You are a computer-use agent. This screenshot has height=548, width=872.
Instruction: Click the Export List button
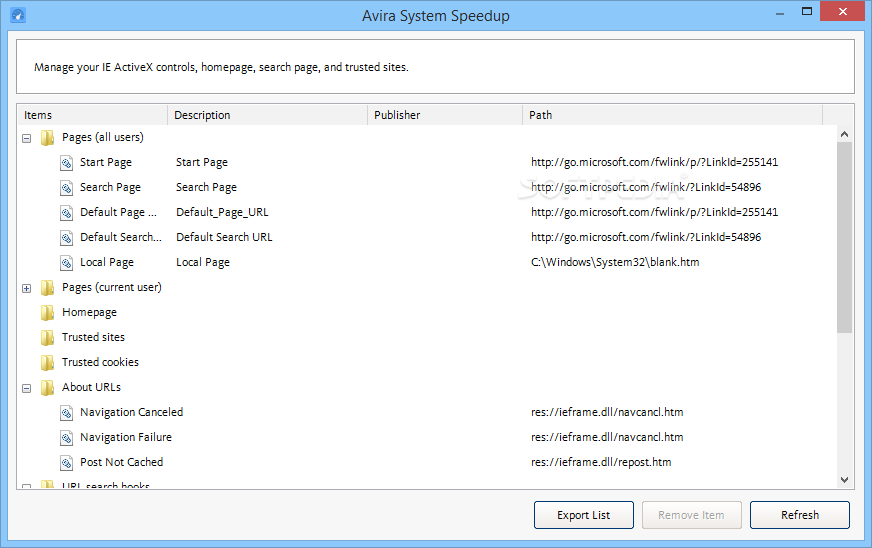point(583,515)
